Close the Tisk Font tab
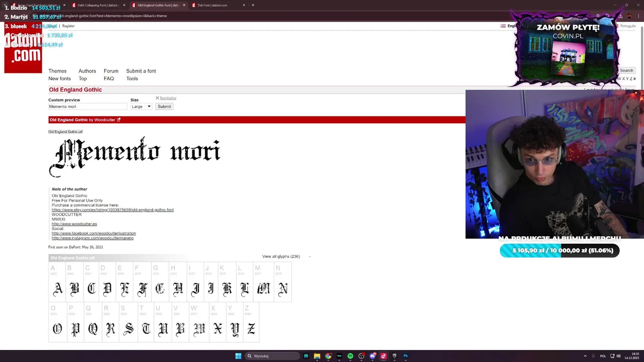This screenshot has height=362, width=644. (x=244, y=5)
